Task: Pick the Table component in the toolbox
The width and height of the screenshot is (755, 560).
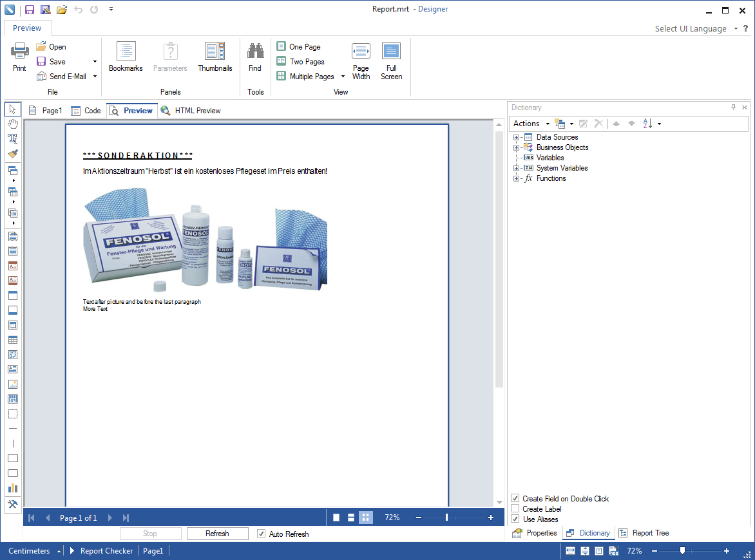Action: pos(12,340)
